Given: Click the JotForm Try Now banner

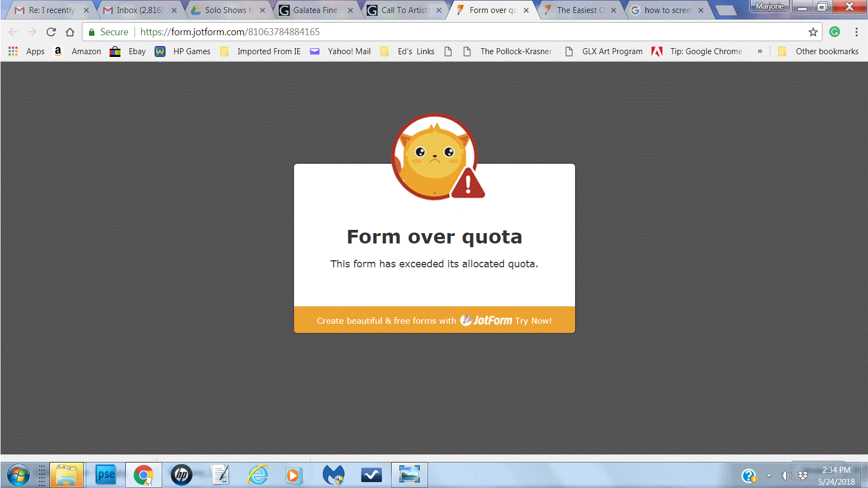Looking at the screenshot, I should tap(434, 320).
